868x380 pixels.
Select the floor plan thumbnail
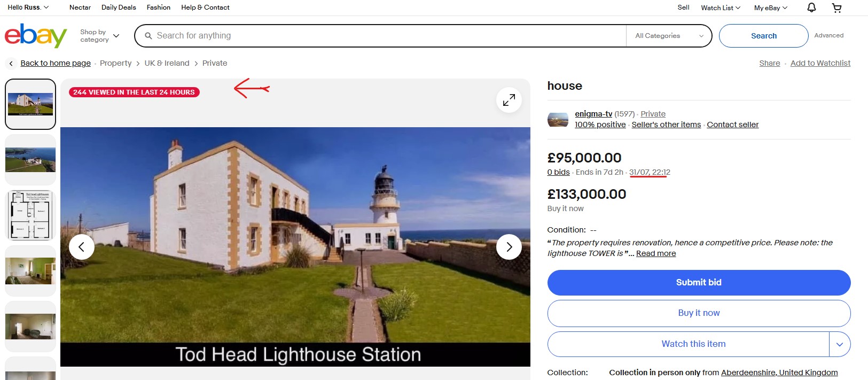pyautogui.click(x=30, y=215)
